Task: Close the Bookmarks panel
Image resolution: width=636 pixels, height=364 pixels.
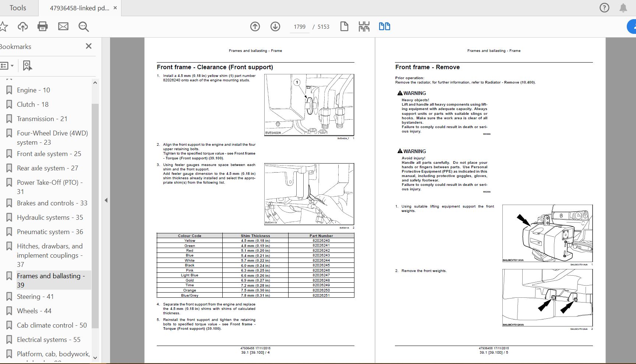Action: (89, 46)
